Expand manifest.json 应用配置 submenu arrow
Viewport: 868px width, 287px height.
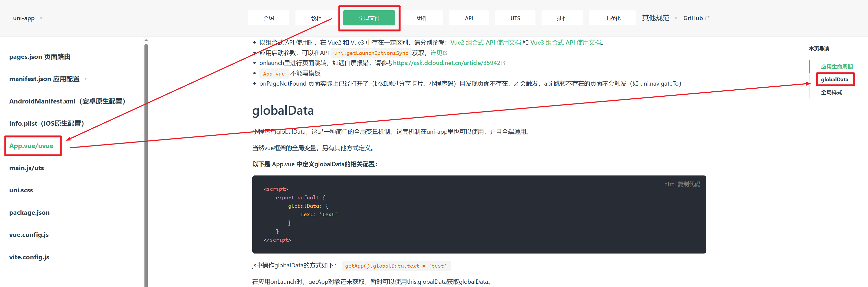tap(85, 79)
